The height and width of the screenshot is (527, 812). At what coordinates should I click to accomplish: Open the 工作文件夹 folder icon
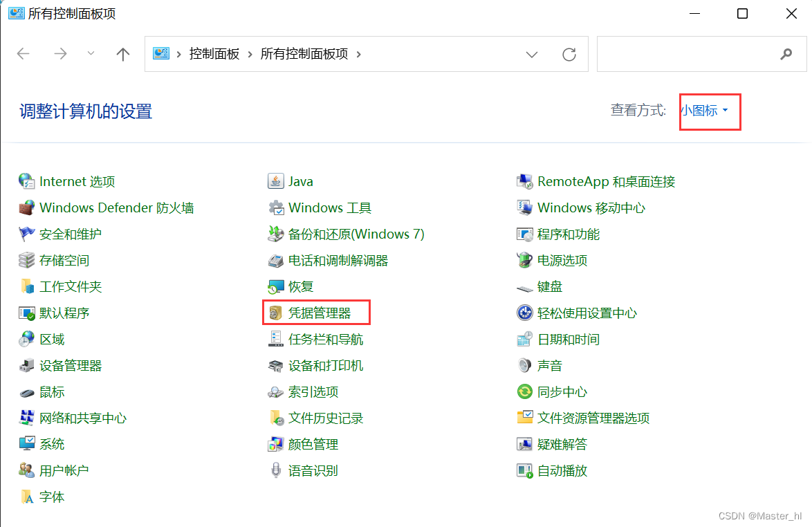26,286
